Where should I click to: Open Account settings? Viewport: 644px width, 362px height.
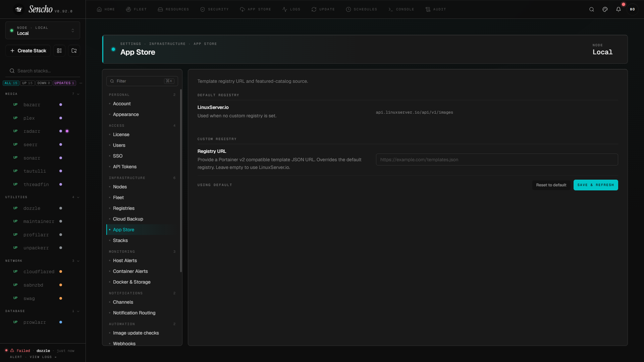point(142,104)
